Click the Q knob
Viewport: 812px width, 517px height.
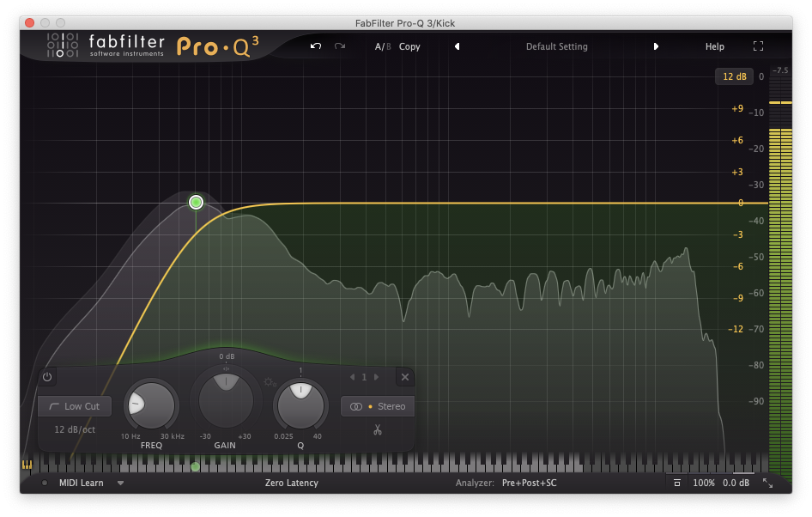pyautogui.click(x=300, y=405)
